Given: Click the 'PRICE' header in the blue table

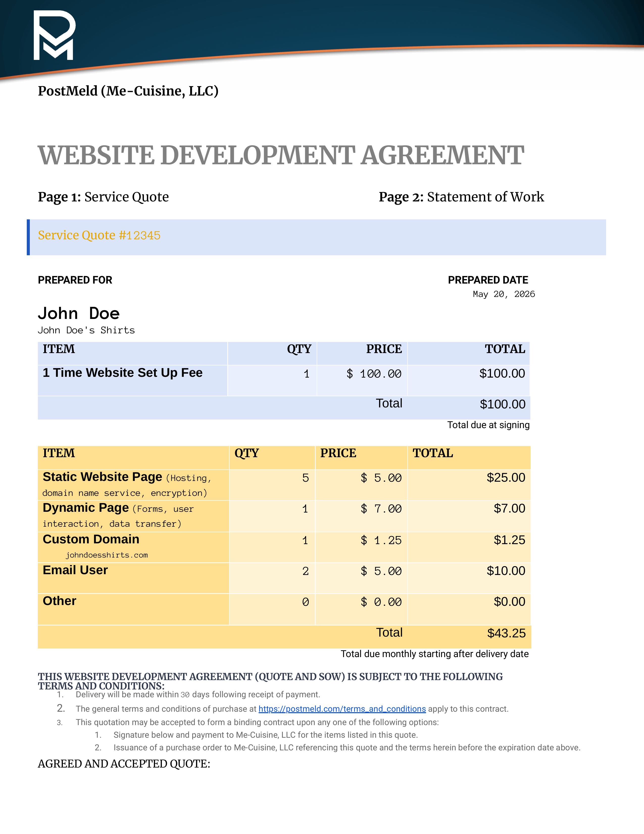Looking at the screenshot, I should click(x=384, y=349).
